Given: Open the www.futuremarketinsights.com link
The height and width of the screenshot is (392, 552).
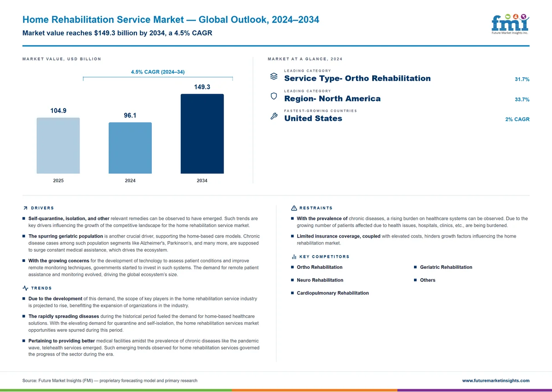Looking at the screenshot, I should pyautogui.click(x=495, y=381).
